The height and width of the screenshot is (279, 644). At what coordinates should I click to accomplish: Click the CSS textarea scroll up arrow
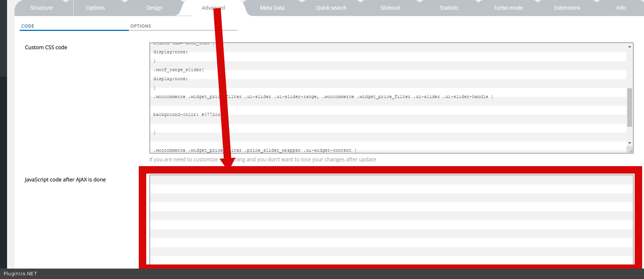tap(629, 47)
